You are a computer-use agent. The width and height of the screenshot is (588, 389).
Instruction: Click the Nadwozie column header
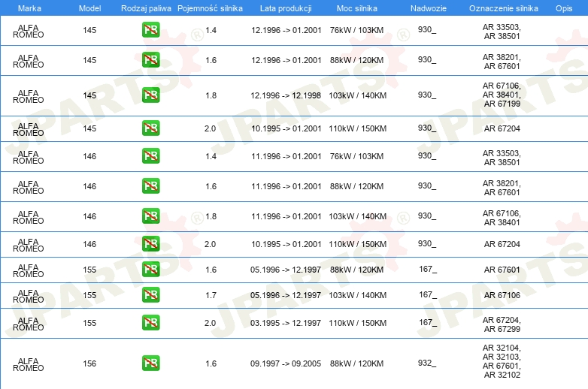[x=429, y=8]
